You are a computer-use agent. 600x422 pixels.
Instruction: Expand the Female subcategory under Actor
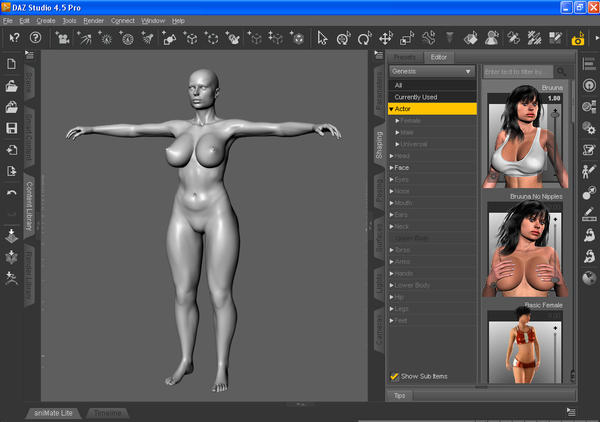coord(397,120)
